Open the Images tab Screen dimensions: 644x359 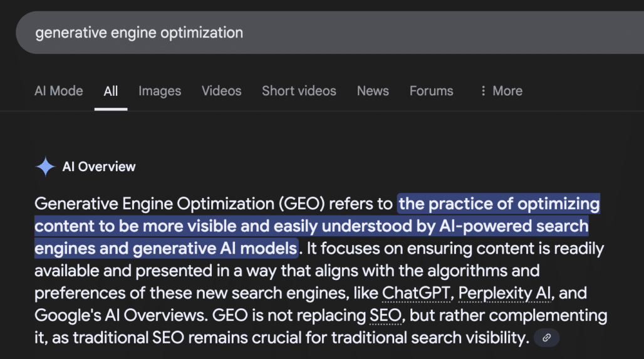click(160, 91)
